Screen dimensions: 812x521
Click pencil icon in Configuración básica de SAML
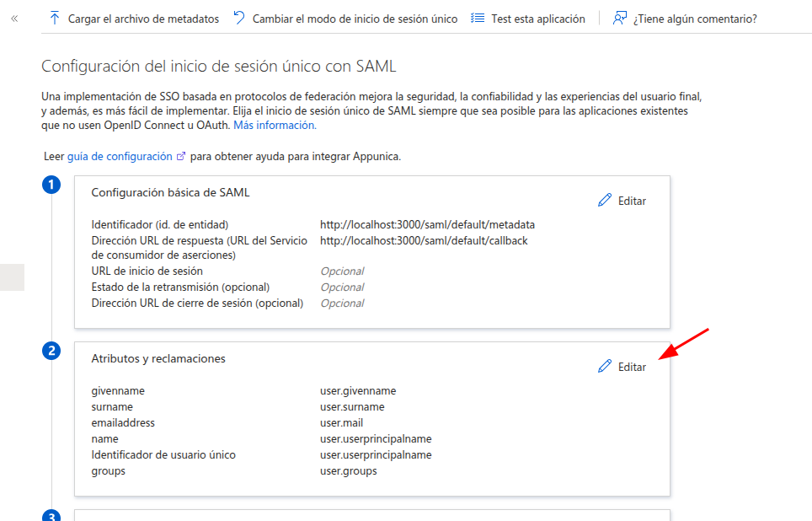click(604, 200)
